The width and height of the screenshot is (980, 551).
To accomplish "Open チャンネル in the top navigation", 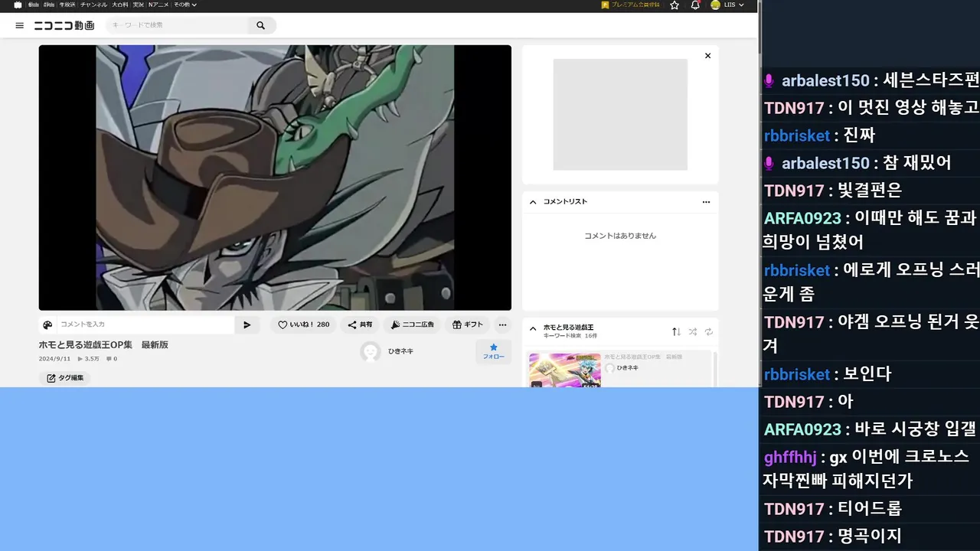I will coord(93,5).
